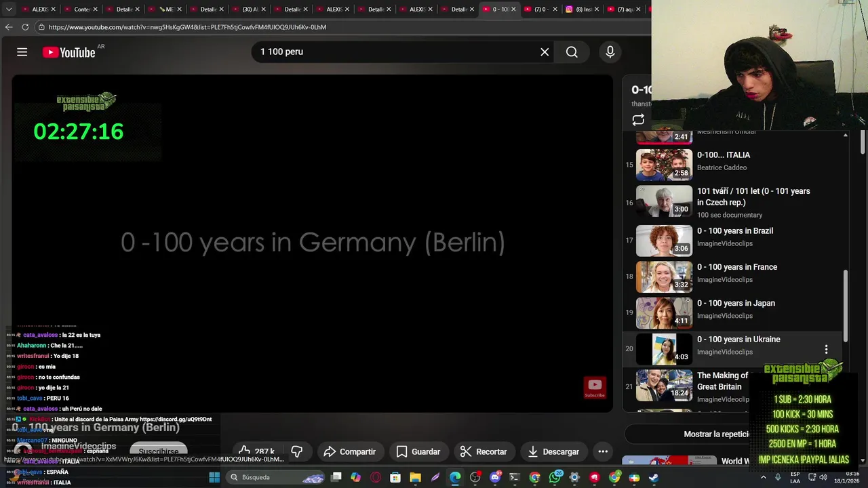Open volume control in system tray
This screenshot has height=488, width=868.
(823, 477)
